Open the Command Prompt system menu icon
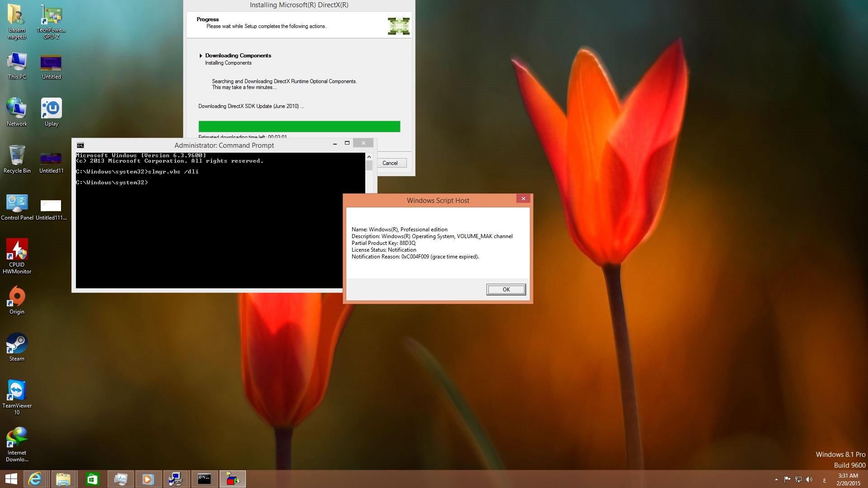This screenshot has height=488, width=868. click(80, 145)
